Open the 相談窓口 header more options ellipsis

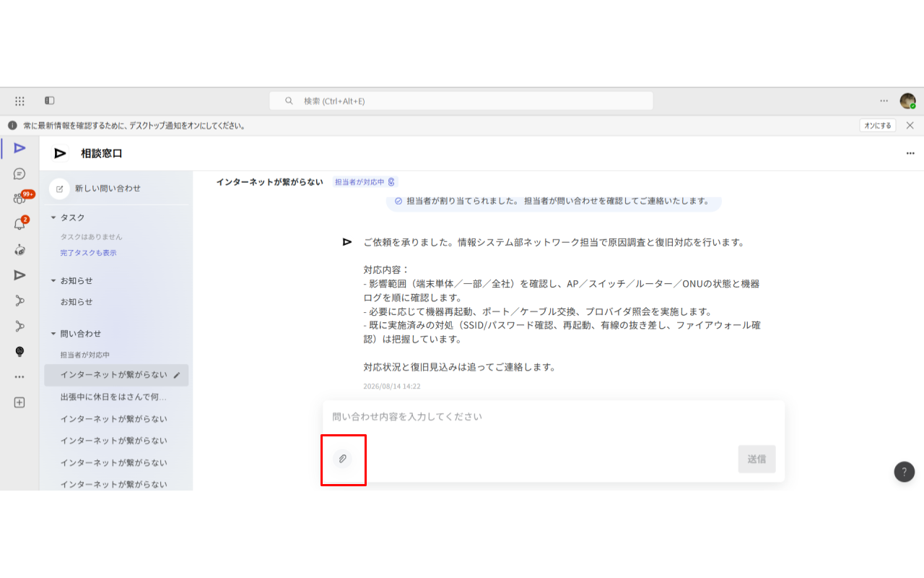click(910, 153)
